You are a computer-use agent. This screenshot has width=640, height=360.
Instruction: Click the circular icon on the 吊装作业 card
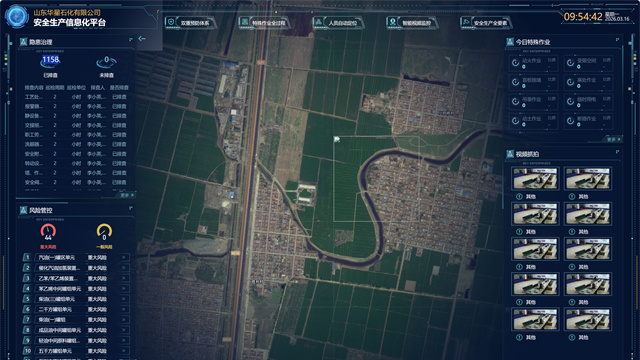click(x=516, y=101)
